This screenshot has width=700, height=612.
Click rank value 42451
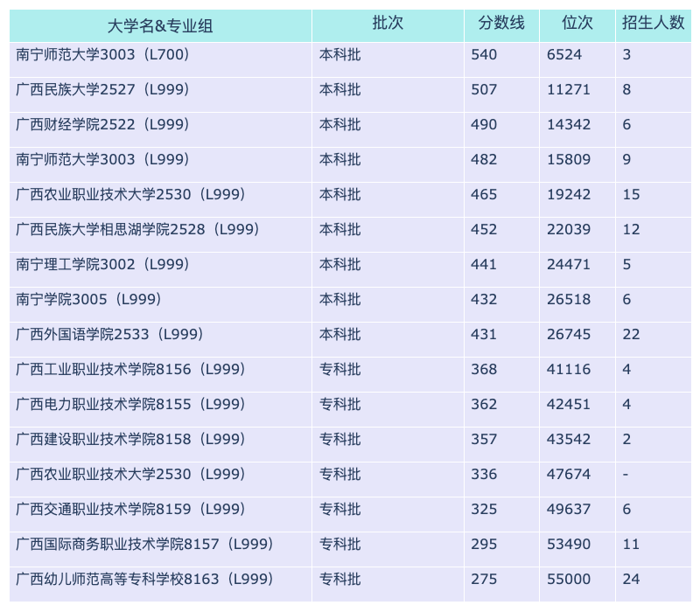[x=569, y=404]
